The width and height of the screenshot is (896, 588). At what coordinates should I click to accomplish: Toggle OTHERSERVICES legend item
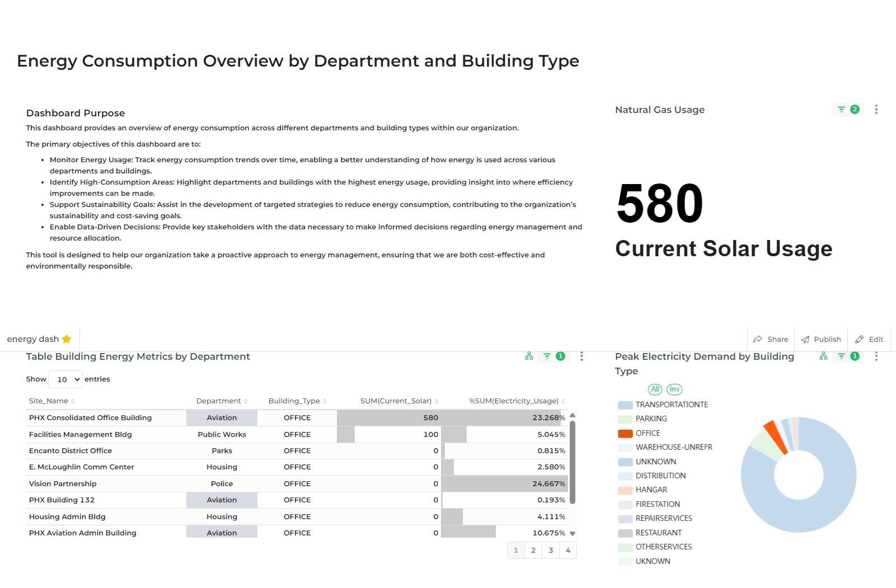[655, 547]
